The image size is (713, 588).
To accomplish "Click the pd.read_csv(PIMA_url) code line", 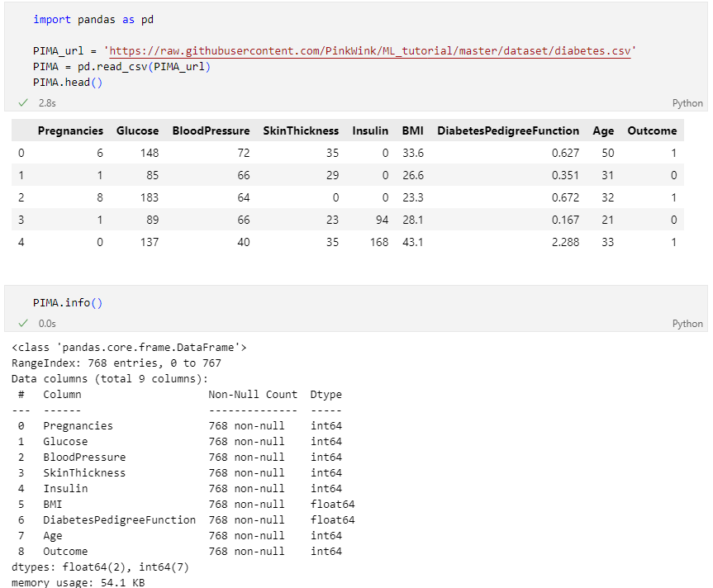I will pyautogui.click(x=121, y=67).
